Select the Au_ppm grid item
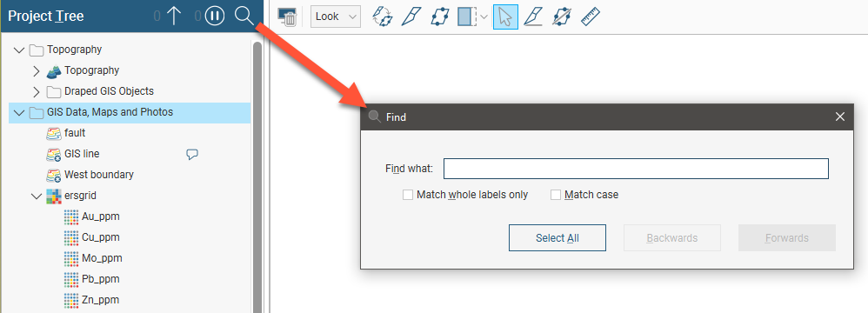Image resolution: width=868 pixels, height=313 pixels. (101, 216)
